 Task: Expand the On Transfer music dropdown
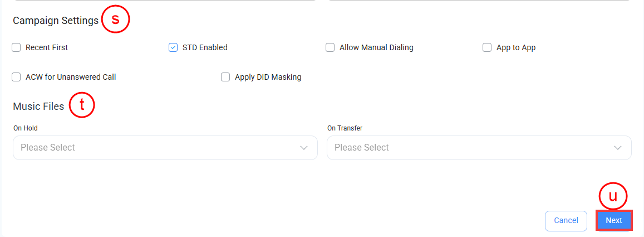[479, 148]
